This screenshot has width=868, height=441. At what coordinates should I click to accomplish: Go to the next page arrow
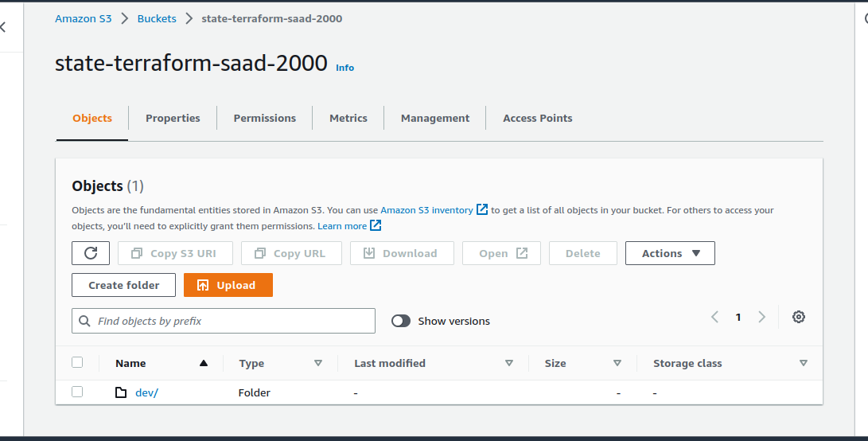pyautogui.click(x=761, y=317)
